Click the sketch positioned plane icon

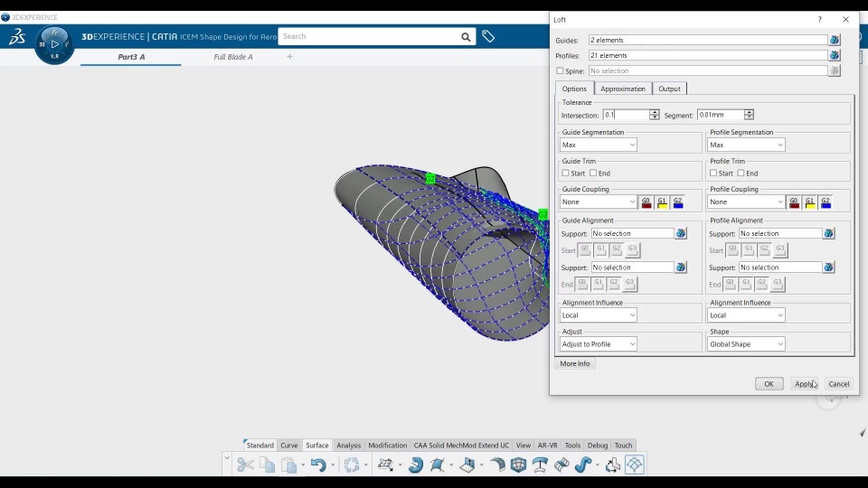385,465
